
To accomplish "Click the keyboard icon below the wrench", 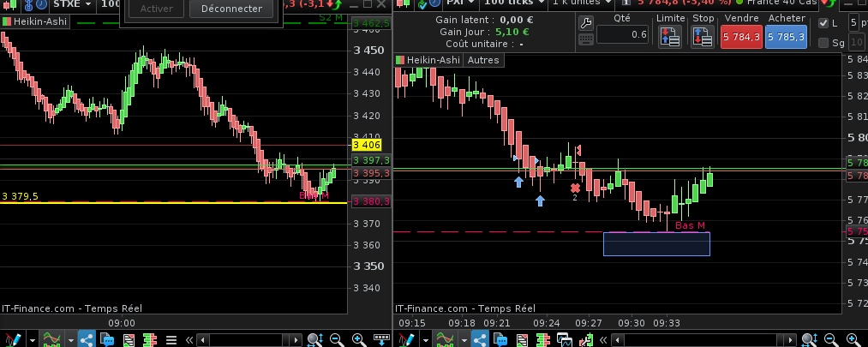I will [586, 39].
